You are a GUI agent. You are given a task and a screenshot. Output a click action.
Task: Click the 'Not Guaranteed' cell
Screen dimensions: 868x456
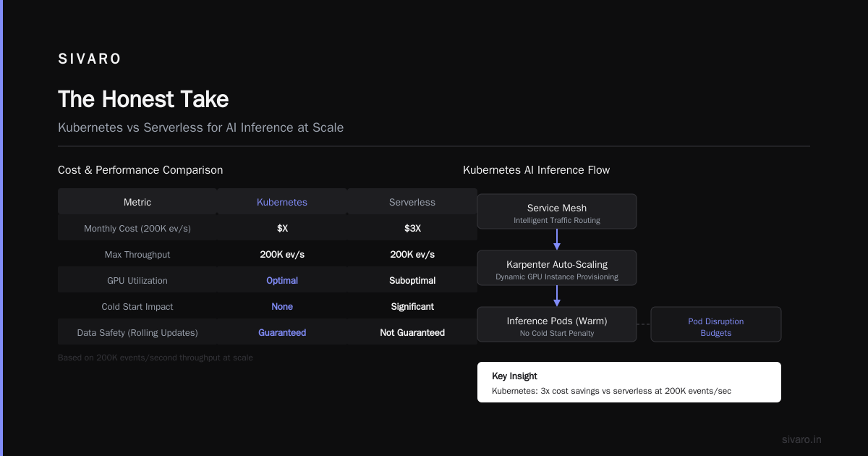412,333
